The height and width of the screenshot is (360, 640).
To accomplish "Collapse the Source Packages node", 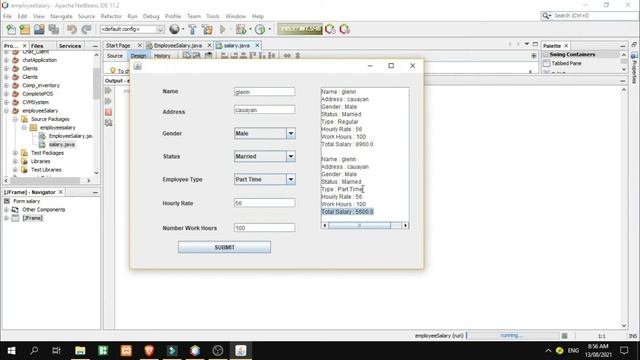I will [x=15, y=119].
